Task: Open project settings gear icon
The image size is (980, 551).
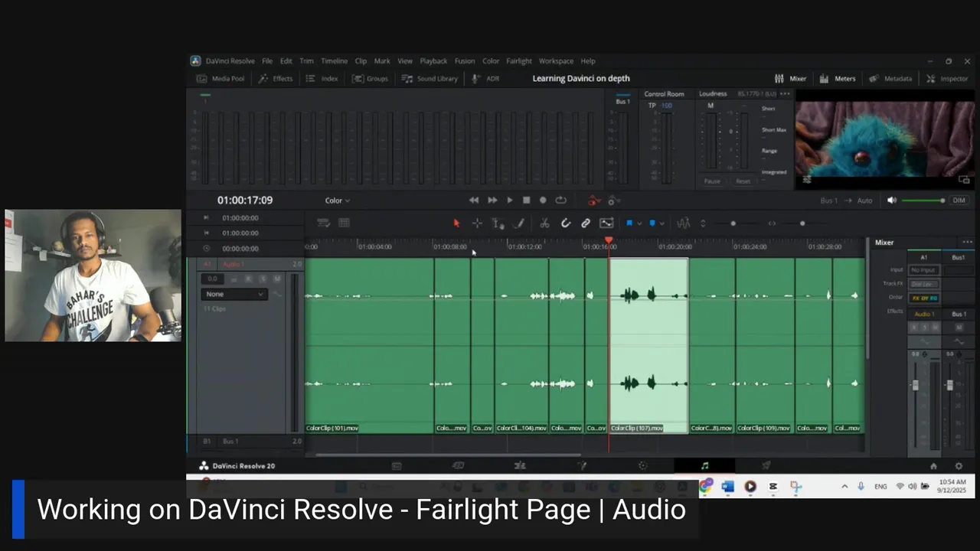Action: [958, 466]
